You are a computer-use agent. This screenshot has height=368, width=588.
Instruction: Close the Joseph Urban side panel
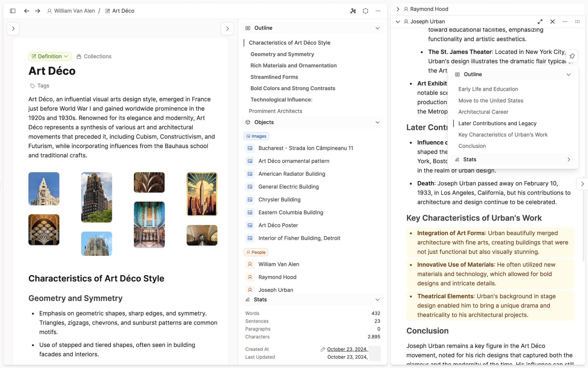(552, 22)
